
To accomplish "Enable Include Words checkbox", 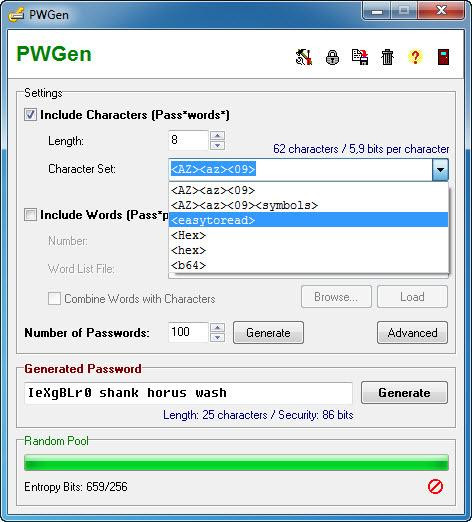I will [x=30, y=215].
